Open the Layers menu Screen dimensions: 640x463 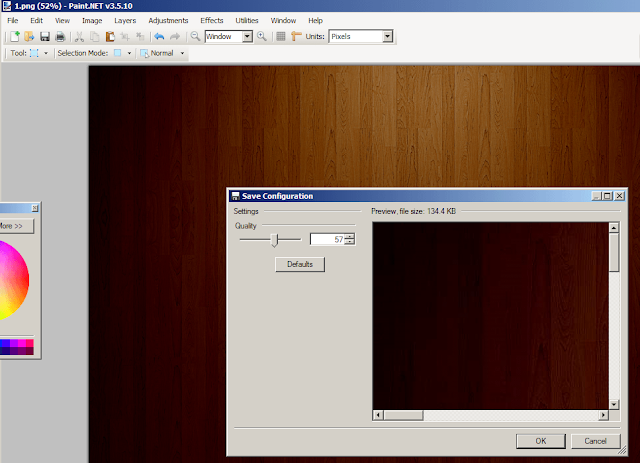(125, 20)
